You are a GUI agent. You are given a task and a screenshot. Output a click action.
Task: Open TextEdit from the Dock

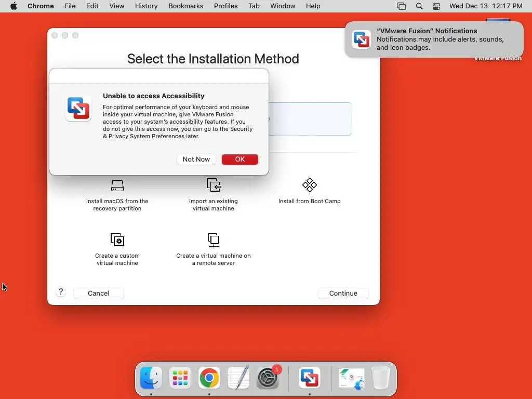[238, 378]
